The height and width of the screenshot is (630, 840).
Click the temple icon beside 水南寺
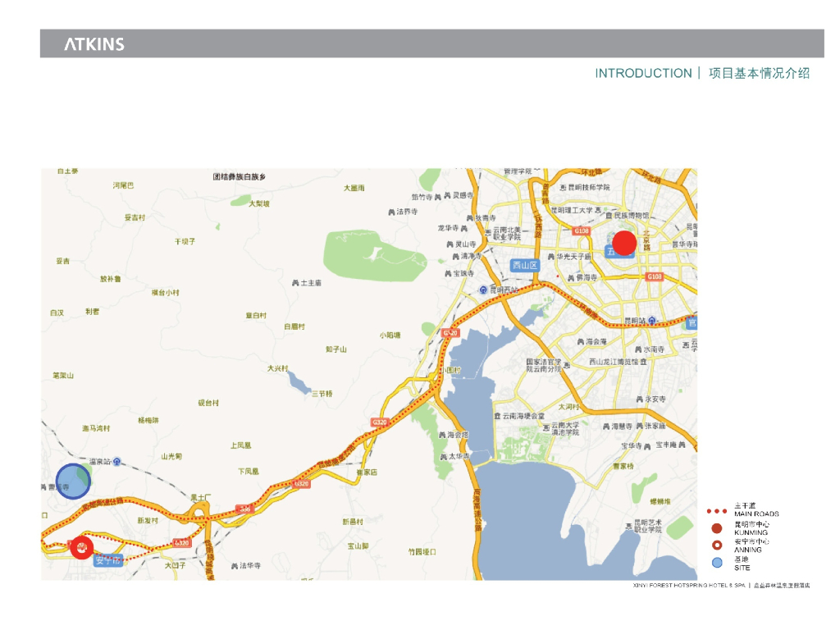(x=638, y=349)
